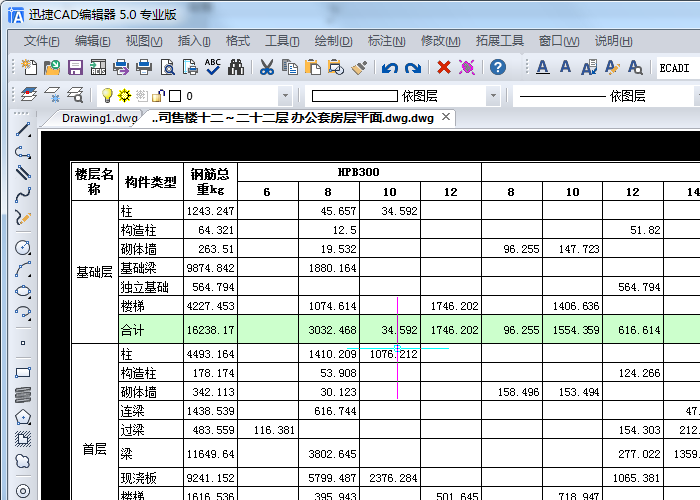The height and width of the screenshot is (500, 700).
Task: Run the ABC spell check tool
Action: pos(213,68)
